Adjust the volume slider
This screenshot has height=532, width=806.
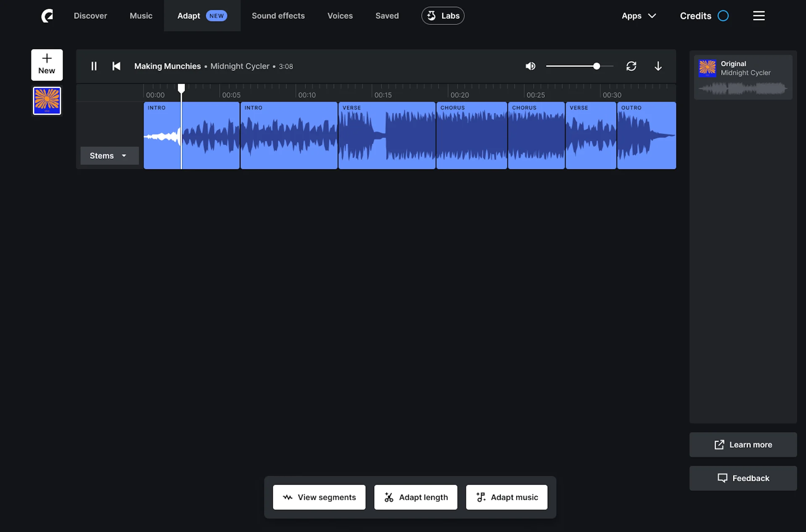click(597, 66)
